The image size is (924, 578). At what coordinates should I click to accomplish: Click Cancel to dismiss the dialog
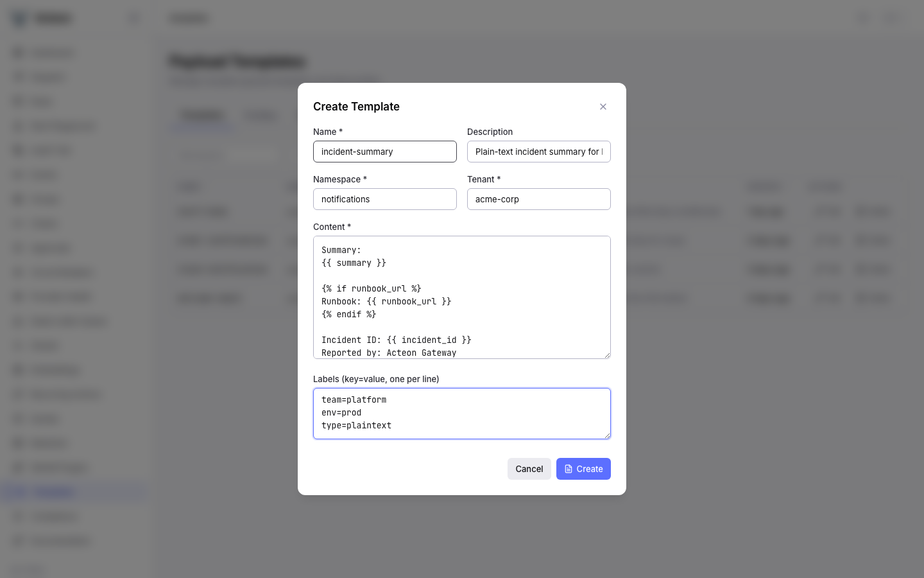pyautogui.click(x=529, y=469)
